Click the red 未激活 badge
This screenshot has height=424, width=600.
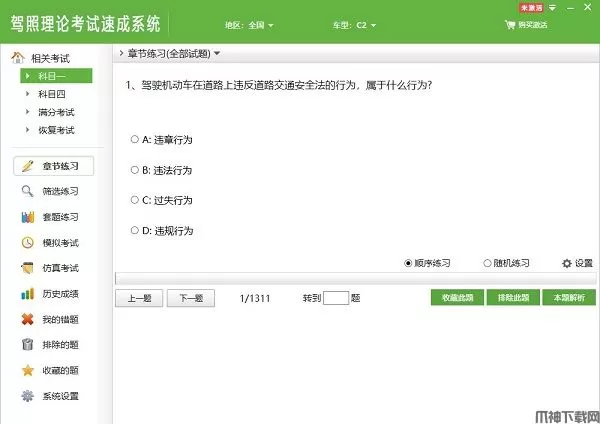click(531, 8)
